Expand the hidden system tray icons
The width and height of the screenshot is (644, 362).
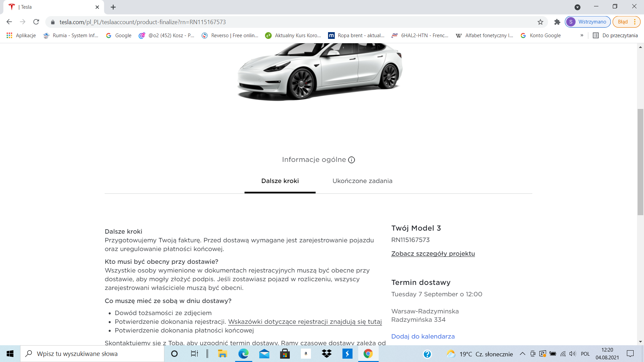tap(523, 354)
